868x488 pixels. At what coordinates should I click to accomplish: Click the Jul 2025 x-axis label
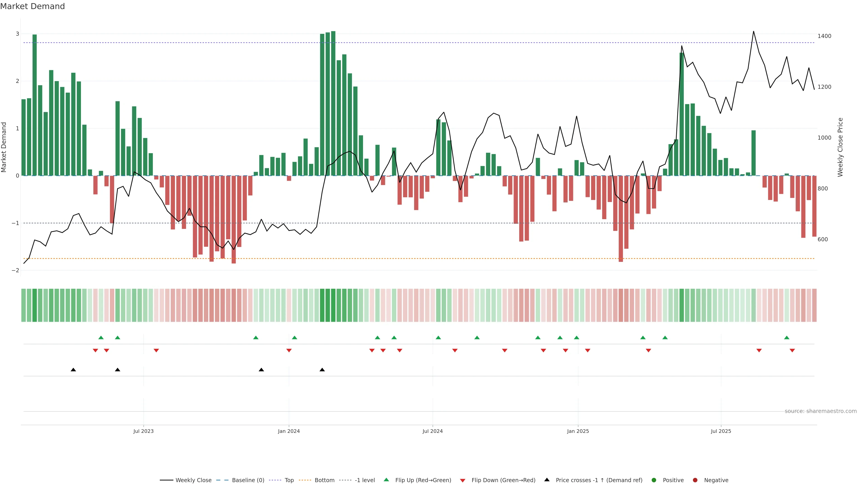pos(721,431)
